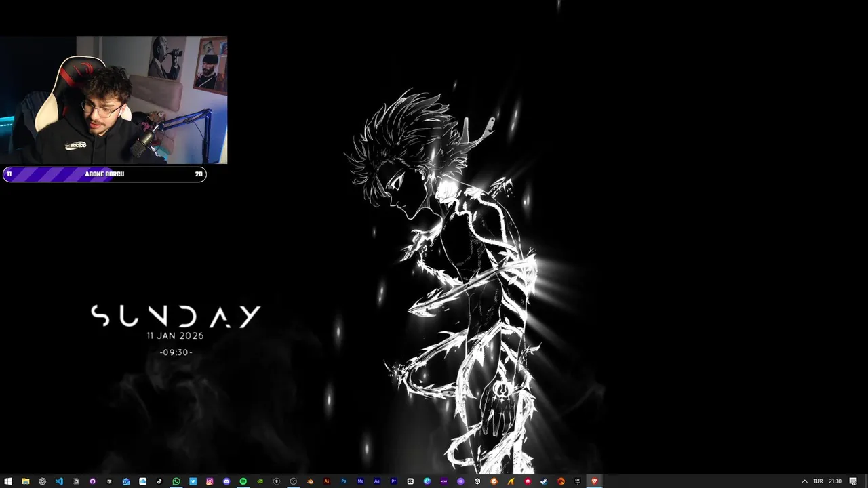Screen dimensions: 868x488
Task: Open Discord from the taskbar
Action: pyautogui.click(x=226, y=481)
